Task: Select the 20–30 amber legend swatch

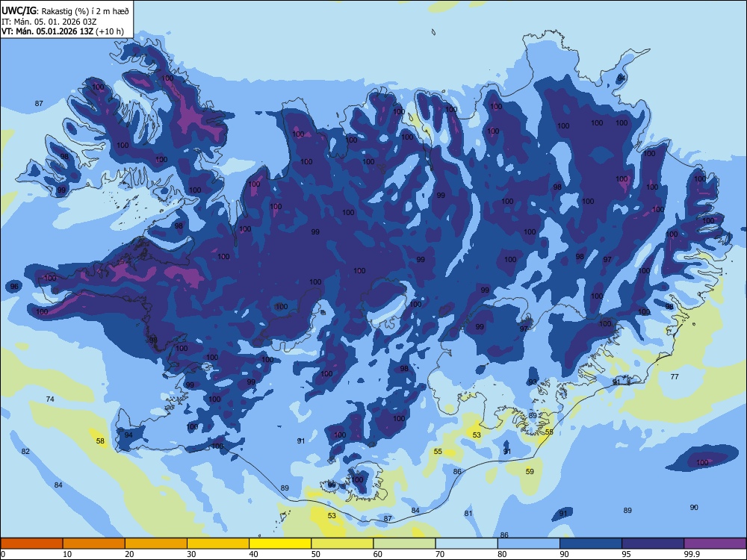Action: (156, 544)
